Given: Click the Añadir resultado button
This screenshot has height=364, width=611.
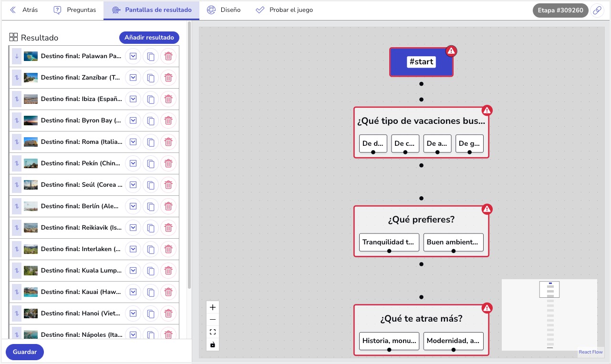Looking at the screenshot, I should (x=149, y=37).
